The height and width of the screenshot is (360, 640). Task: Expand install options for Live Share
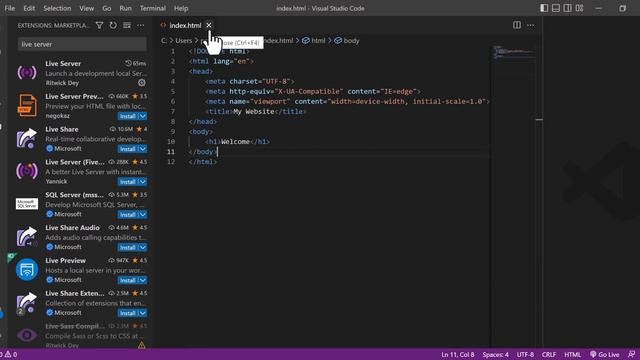[143, 149]
